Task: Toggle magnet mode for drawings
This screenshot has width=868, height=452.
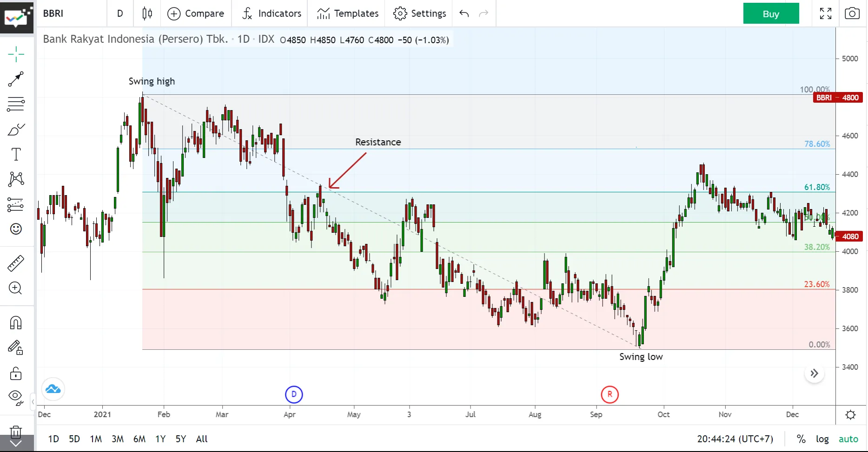Action: [x=16, y=323]
